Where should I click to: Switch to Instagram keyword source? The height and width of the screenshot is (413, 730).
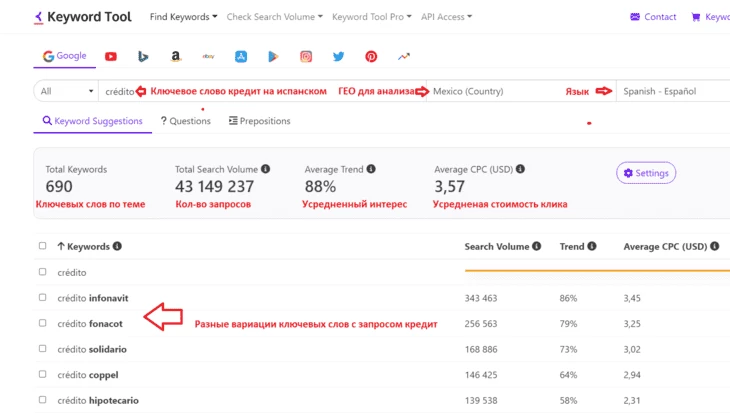point(306,57)
